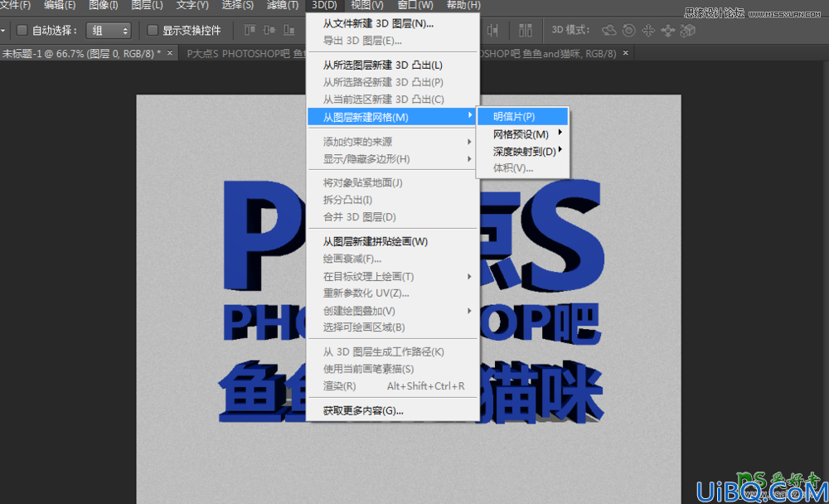Click the align vertical centers icon
Image resolution: width=829 pixels, height=504 pixels.
pos(269,30)
